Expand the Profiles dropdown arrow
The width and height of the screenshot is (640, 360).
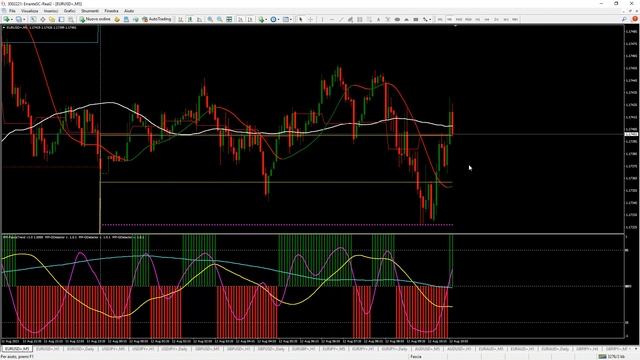point(24,19)
